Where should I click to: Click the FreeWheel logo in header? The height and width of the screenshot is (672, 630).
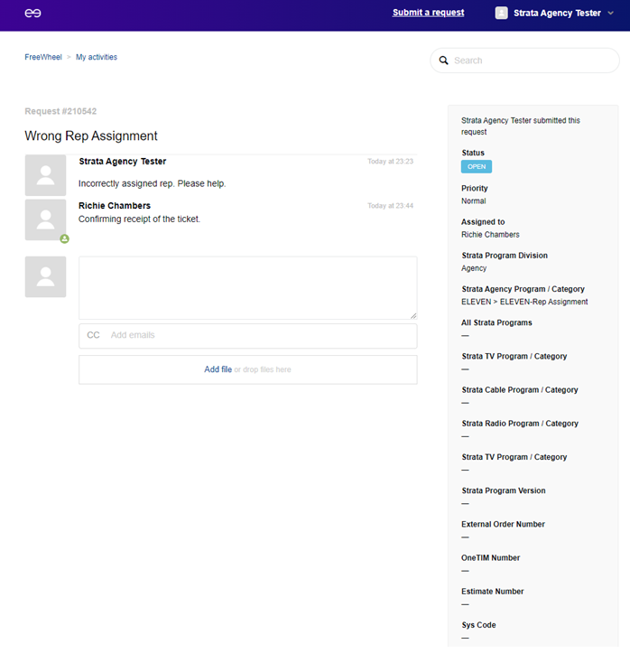point(32,14)
